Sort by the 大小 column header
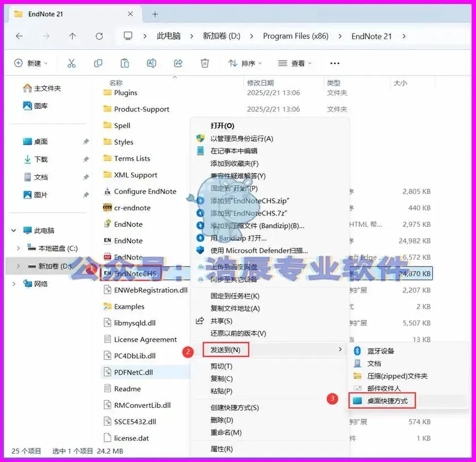 [400, 83]
